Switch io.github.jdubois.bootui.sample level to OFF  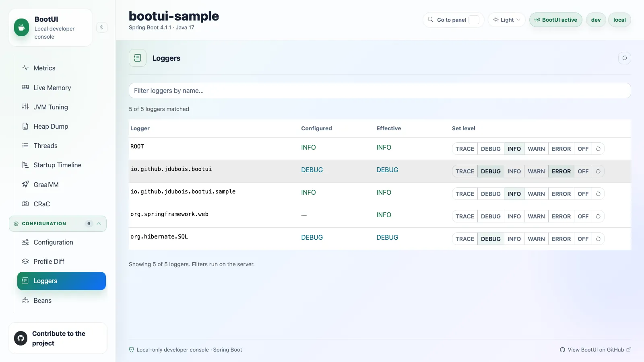583,194
